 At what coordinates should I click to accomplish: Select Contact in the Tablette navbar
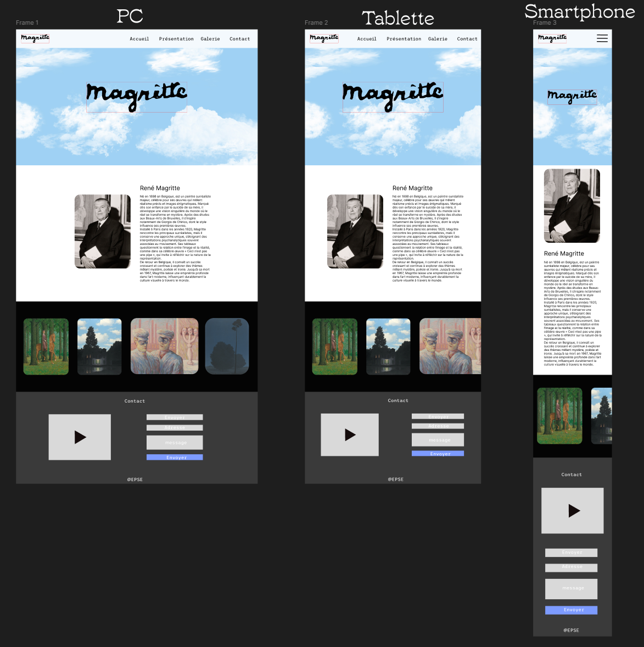click(467, 39)
